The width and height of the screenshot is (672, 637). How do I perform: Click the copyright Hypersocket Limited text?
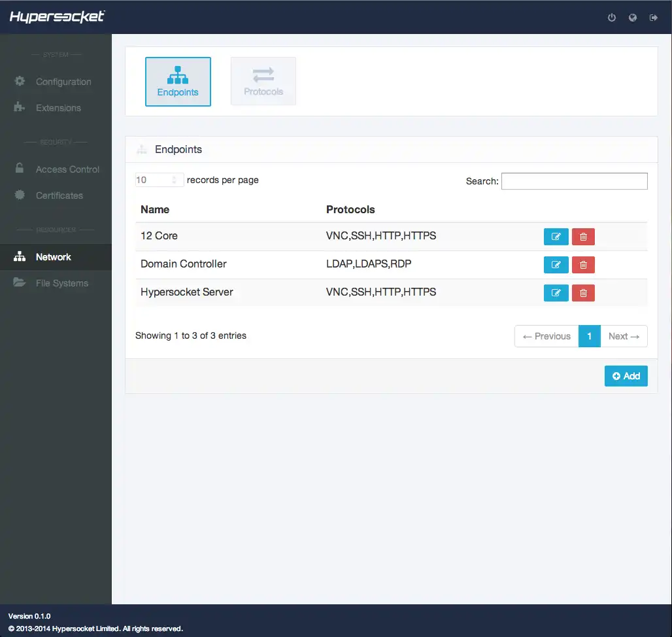tap(95, 628)
